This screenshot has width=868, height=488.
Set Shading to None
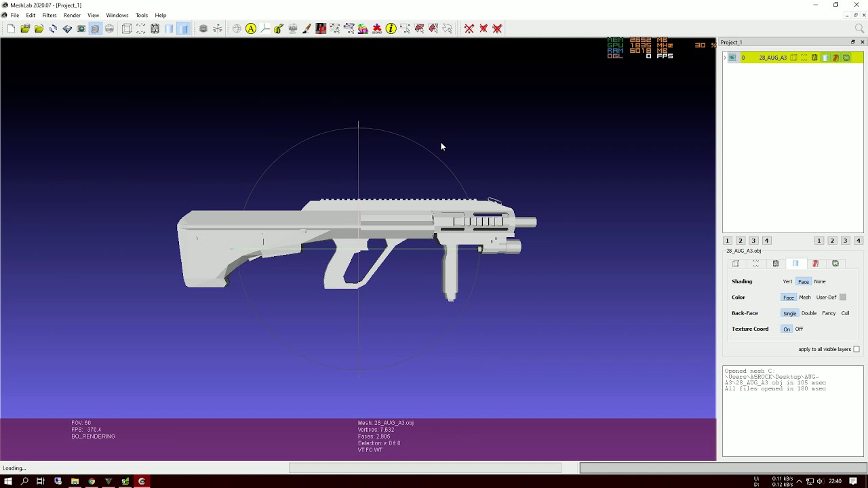click(x=820, y=281)
